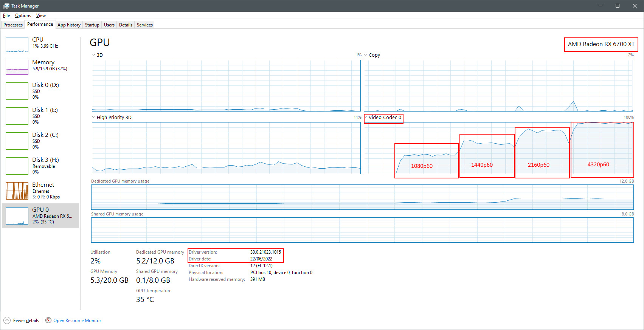
Task: Click the Resource Monitor icon
Action: (48, 321)
